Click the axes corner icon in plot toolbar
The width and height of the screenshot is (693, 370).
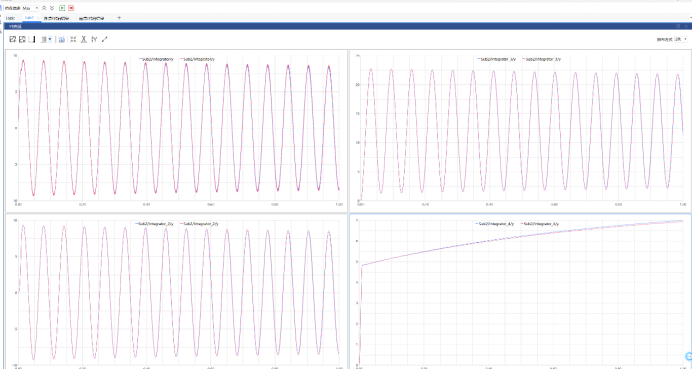[x=31, y=39]
